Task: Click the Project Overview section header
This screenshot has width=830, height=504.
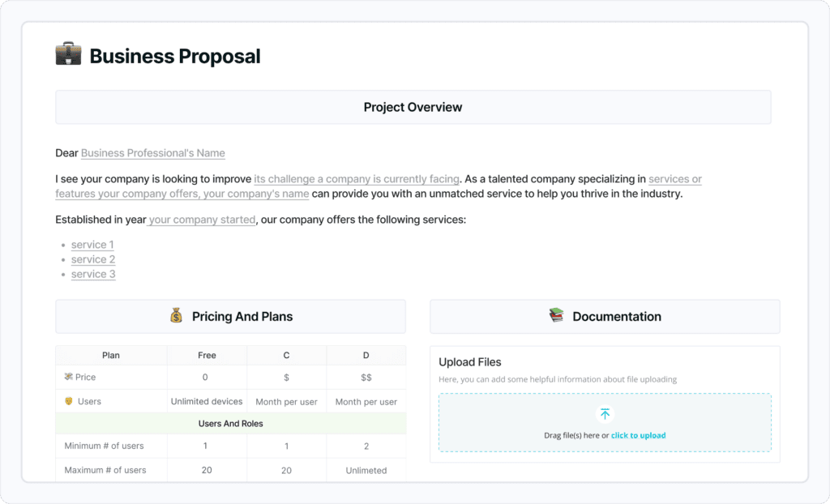Action: coord(413,107)
